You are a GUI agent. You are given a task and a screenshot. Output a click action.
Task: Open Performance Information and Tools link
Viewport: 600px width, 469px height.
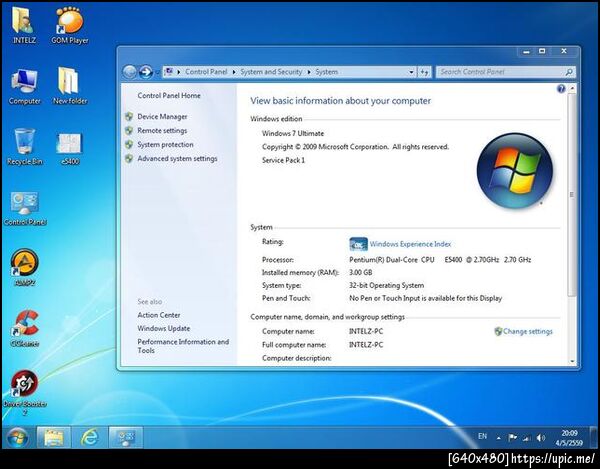click(183, 346)
